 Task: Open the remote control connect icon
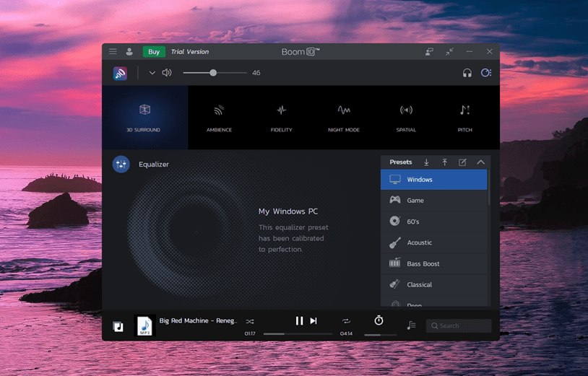point(429,52)
